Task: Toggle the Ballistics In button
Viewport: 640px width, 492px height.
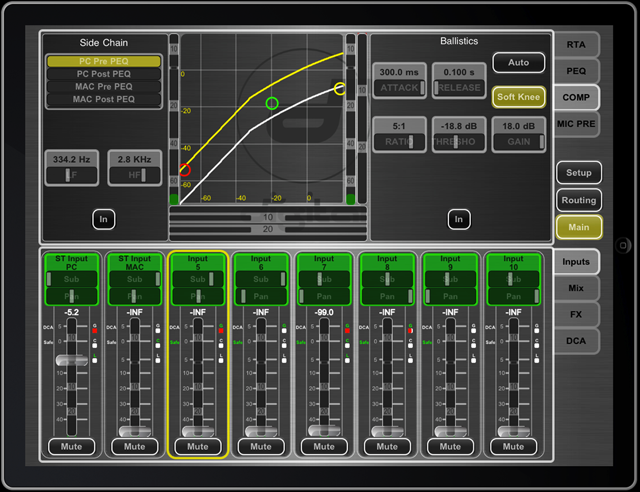Action: click(x=459, y=219)
